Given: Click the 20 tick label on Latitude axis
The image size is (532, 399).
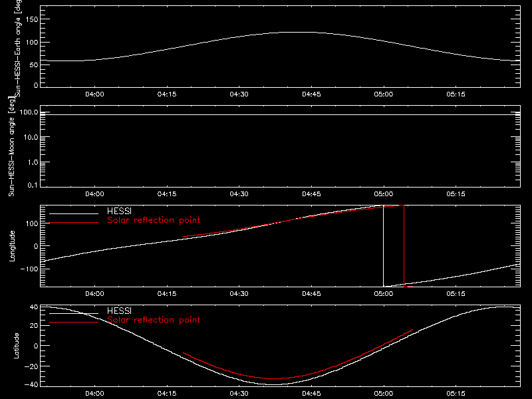Looking at the screenshot, I should (x=35, y=326).
